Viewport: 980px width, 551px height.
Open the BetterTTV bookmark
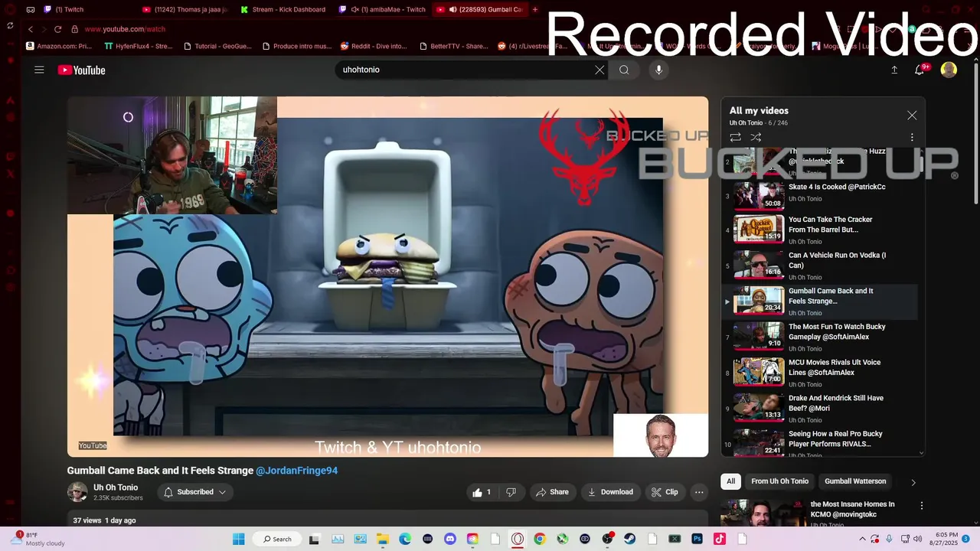tap(454, 46)
